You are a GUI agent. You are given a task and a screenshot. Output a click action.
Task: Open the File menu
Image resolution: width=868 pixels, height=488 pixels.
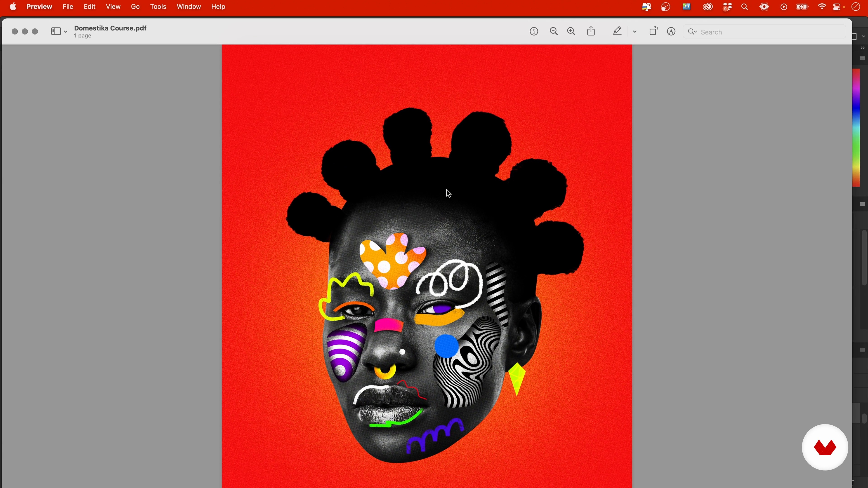click(x=68, y=7)
